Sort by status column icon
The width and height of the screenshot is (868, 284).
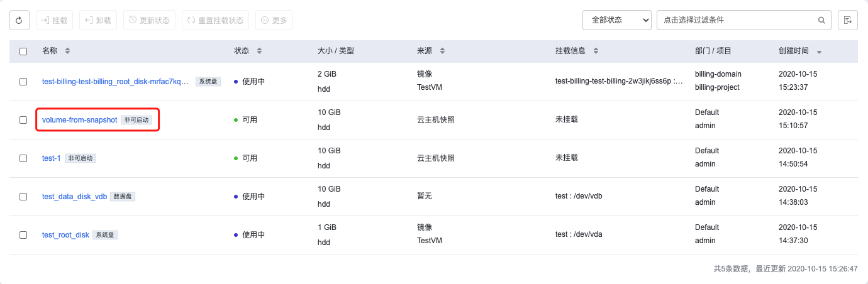click(x=259, y=51)
